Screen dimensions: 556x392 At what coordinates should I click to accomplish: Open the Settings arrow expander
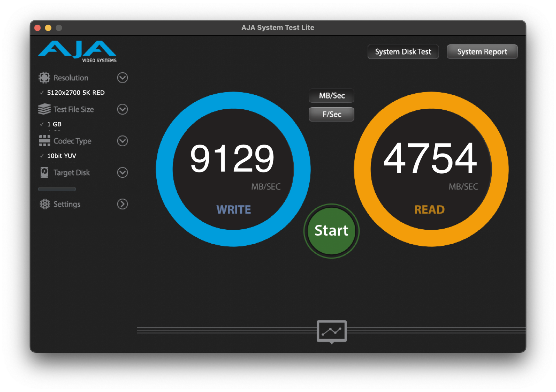pyautogui.click(x=122, y=204)
